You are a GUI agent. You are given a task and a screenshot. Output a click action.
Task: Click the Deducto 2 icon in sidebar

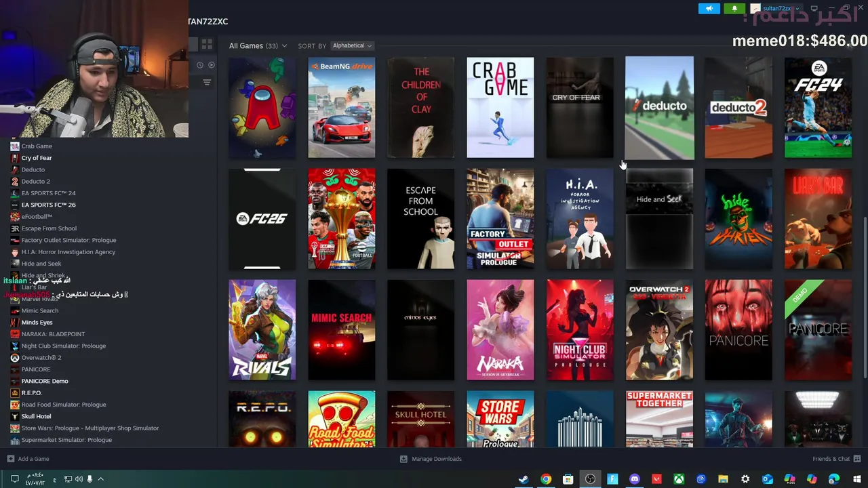pos(15,182)
